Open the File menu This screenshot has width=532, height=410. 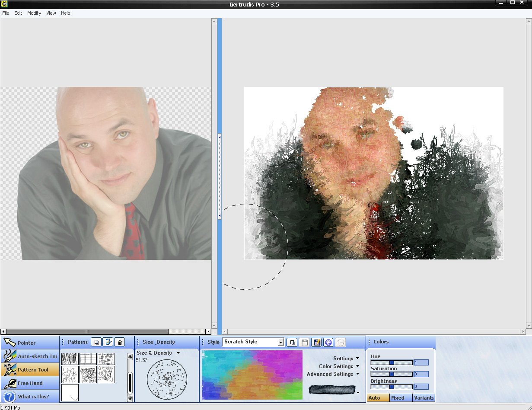[x=6, y=13]
